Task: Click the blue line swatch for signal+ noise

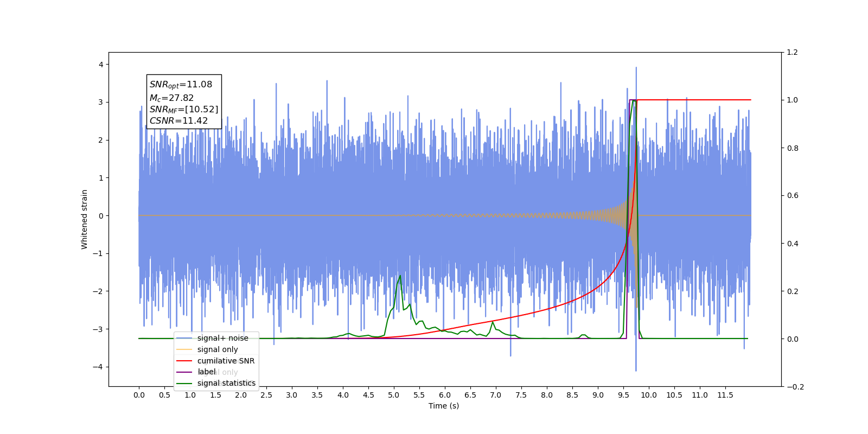Action: (x=184, y=338)
